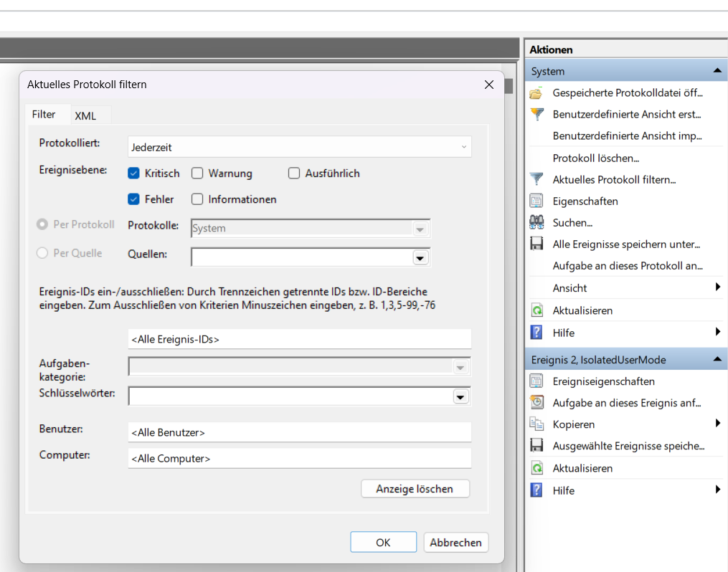Click the scrollbar thumb behind the dialog
The image size is (728, 572).
point(509,86)
